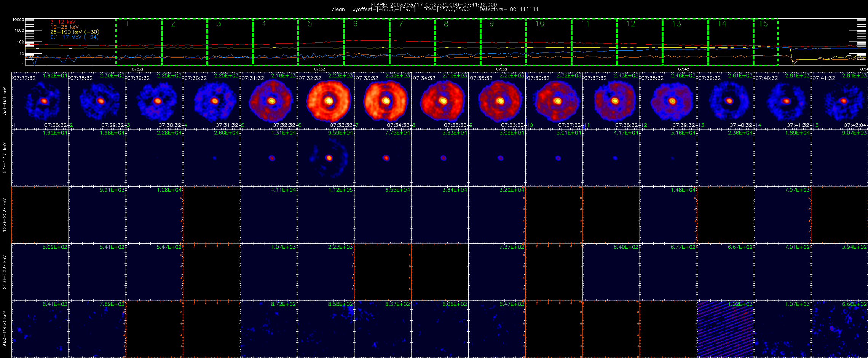
Task: Click the yellow '25-100 keV (-30)' legend entry
Action: (x=75, y=32)
